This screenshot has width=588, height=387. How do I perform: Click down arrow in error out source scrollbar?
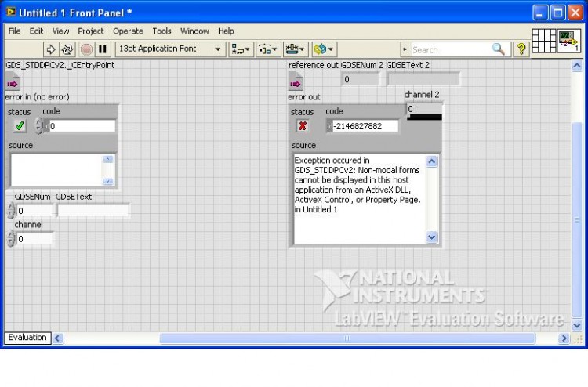[432, 237]
